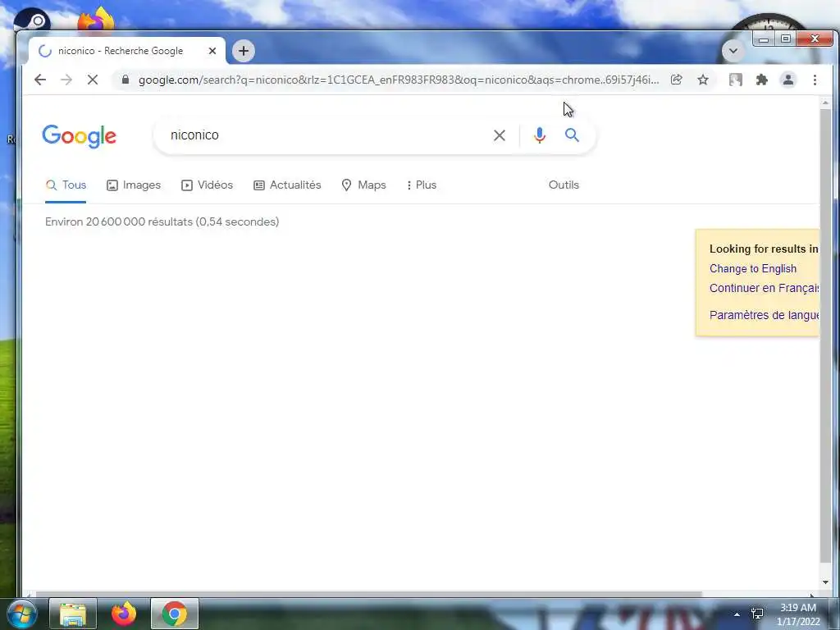The image size is (840, 630).
Task: Click the address bar URL
Action: click(x=399, y=80)
